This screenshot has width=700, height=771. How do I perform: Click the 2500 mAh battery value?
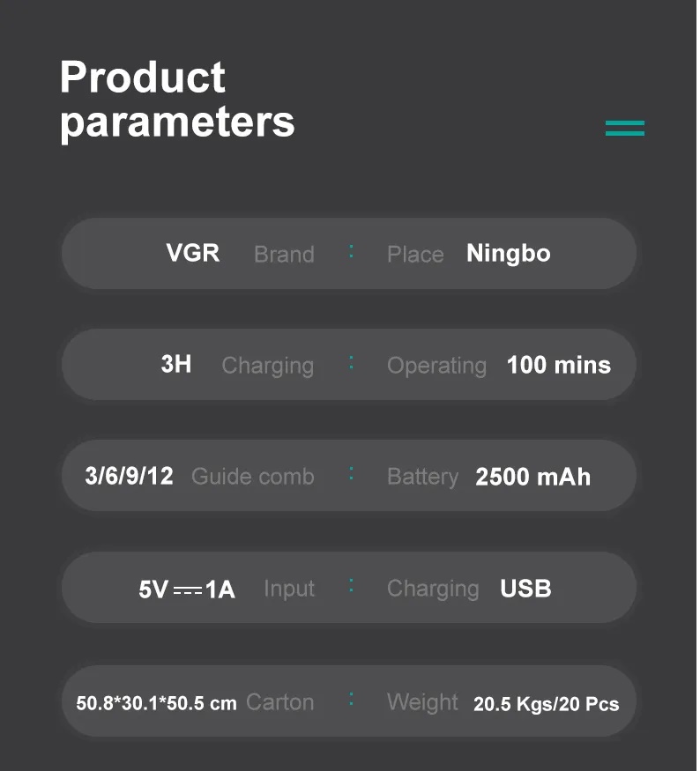[x=532, y=477]
